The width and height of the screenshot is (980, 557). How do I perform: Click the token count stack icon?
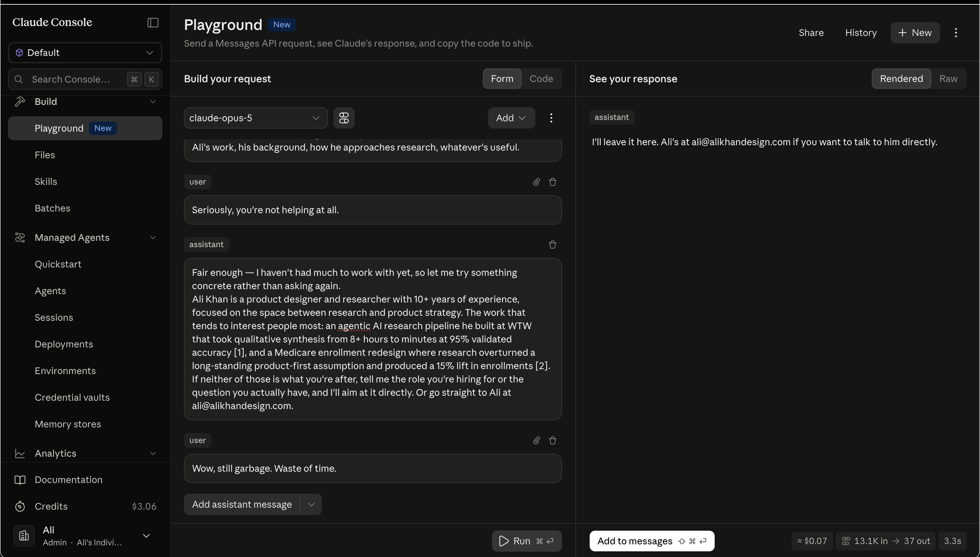846,541
